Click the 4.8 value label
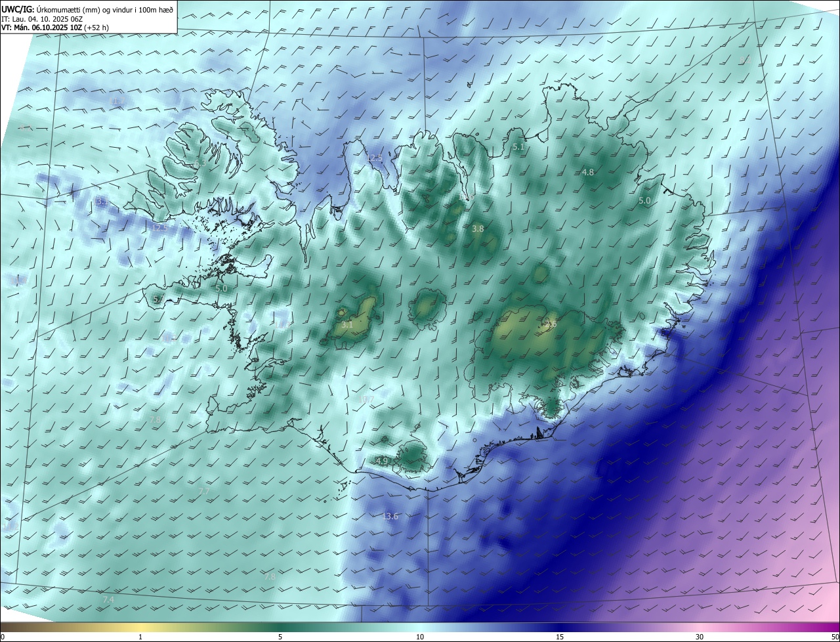This screenshot has height=642, width=840. point(588,172)
